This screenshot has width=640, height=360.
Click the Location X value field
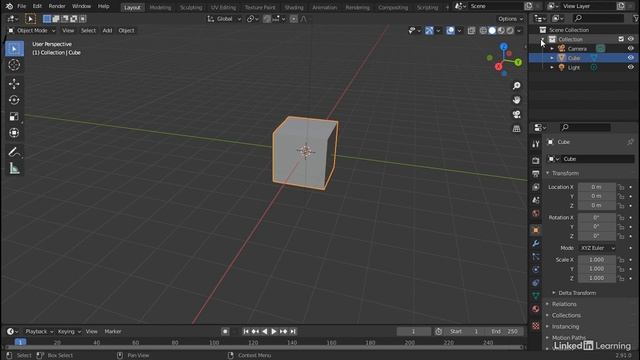pyautogui.click(x=597, y=187)
